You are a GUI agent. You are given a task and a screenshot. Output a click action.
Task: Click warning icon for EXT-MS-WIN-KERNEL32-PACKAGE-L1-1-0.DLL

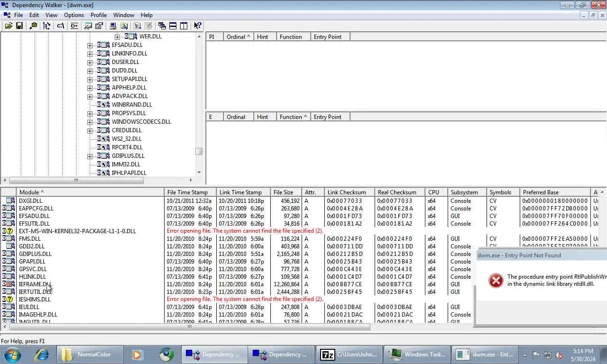click(x=9, y=231)
